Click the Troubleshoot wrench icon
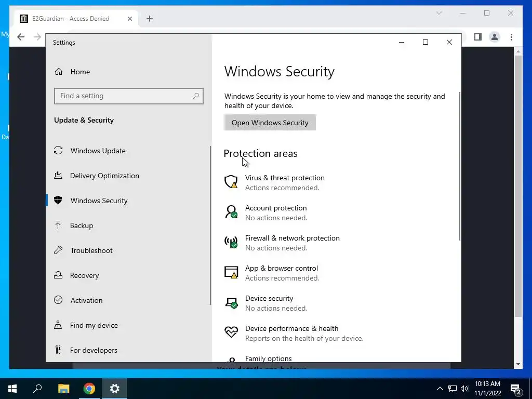 click(x=58, y=250)
